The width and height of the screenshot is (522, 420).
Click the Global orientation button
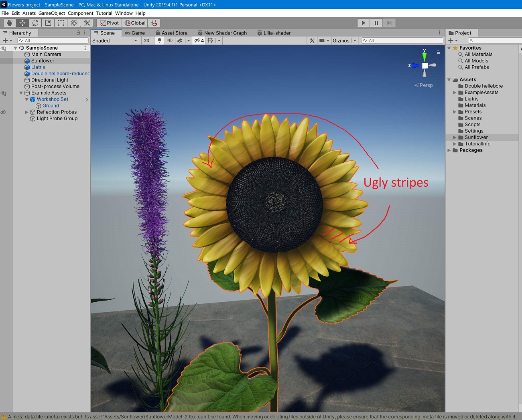[135, 23]
